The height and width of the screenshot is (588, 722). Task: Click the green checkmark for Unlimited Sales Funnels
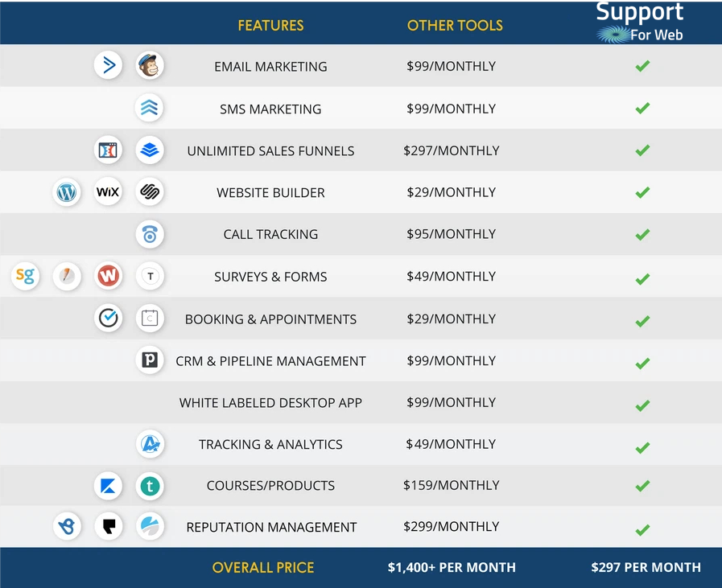(x=642, y=150)
